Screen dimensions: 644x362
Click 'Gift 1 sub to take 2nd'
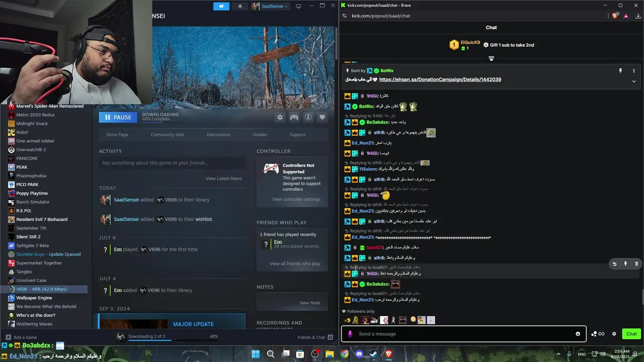coord(509,45)
